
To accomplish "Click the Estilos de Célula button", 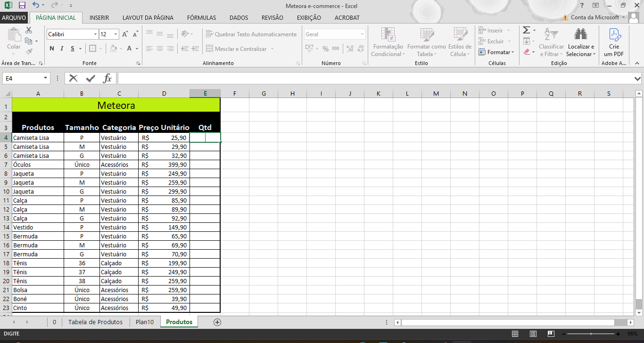I will click(460, 42).
